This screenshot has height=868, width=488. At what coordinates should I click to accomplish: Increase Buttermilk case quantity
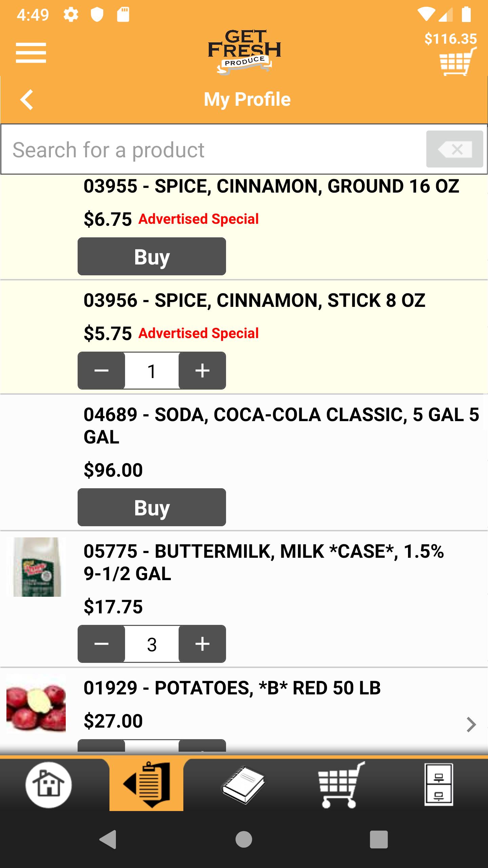(202, 644)
